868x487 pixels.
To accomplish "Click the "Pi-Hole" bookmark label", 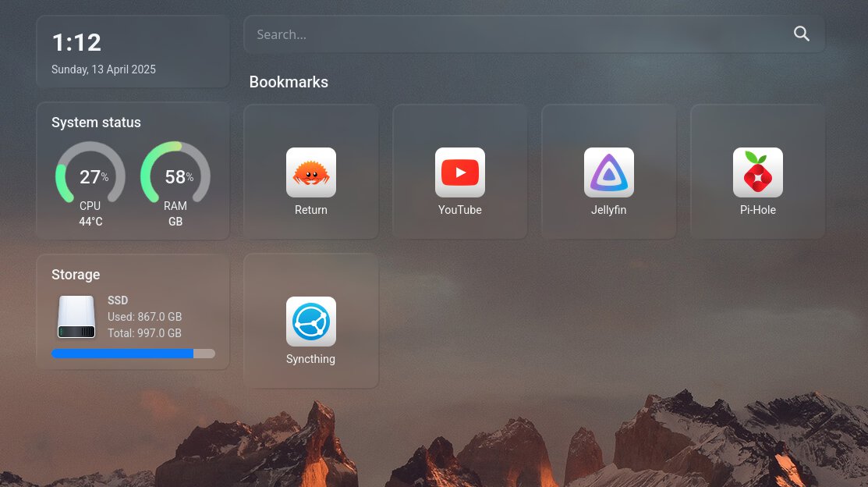I will [x=757, y=210].
